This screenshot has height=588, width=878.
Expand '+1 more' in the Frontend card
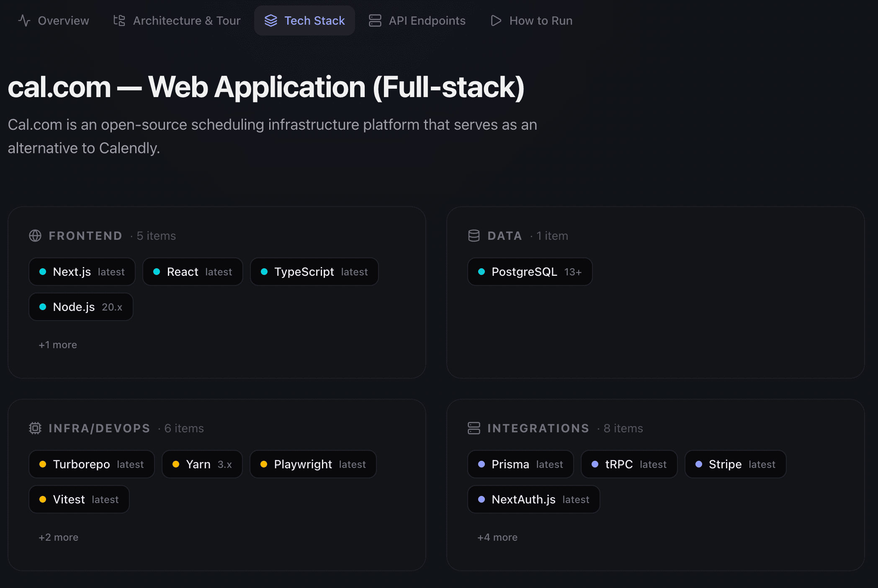click(57, 344)
